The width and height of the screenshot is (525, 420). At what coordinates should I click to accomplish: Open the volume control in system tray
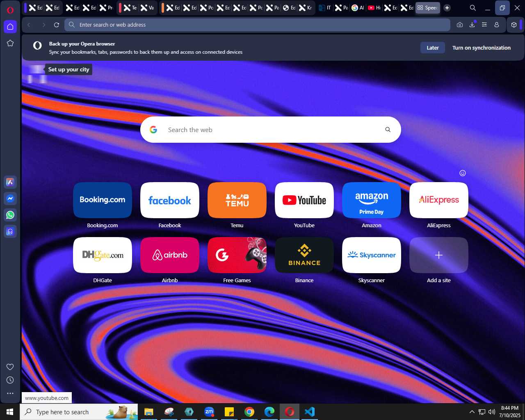tap(492, 412)
